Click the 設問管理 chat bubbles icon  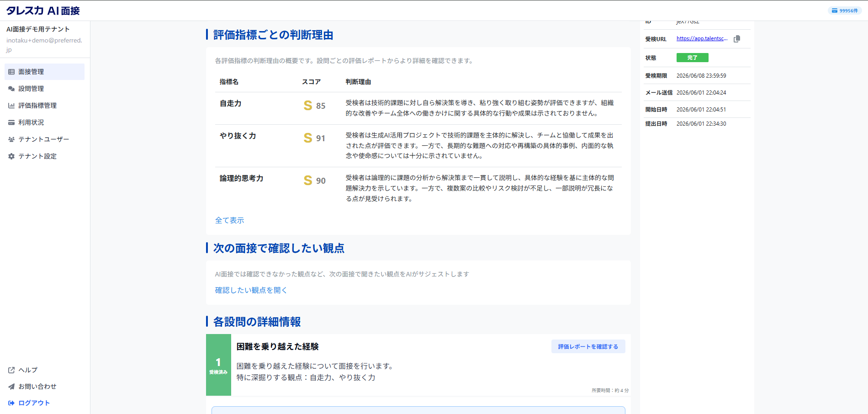(x=11, y=89)
